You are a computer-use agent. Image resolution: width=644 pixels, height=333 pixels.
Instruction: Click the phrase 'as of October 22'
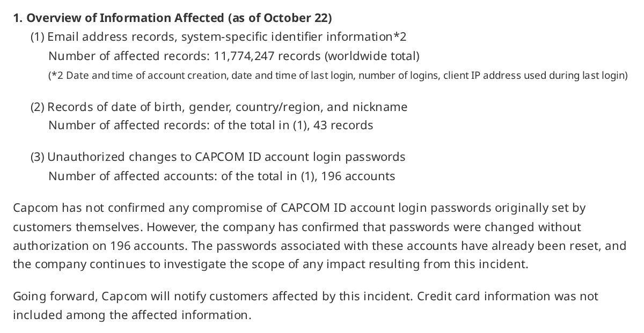coord(280,18)
